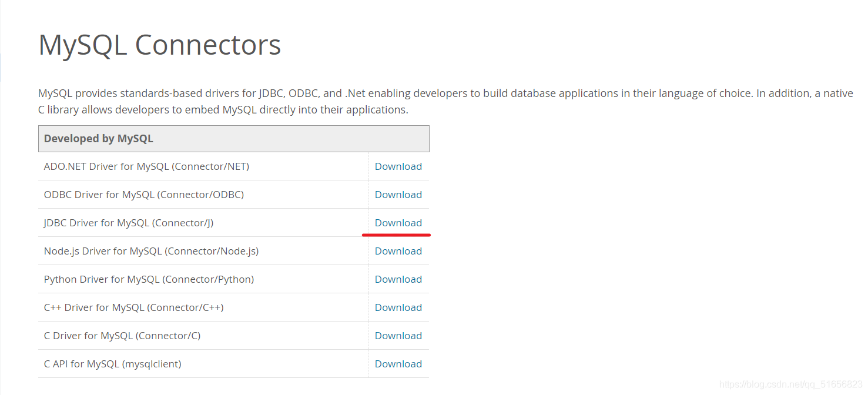Select 'JDBC Driver for MySQL (Connector/J)' text
The height and width of the screenshot is (395, 868).
click(x=129, y=223)
